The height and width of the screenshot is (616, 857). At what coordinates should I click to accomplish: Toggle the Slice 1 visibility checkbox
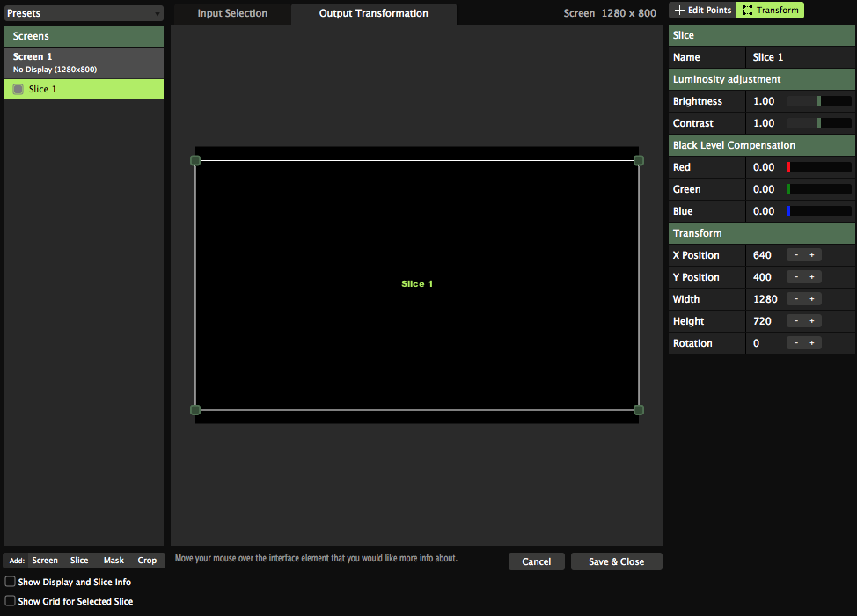[x=18, y=89]
